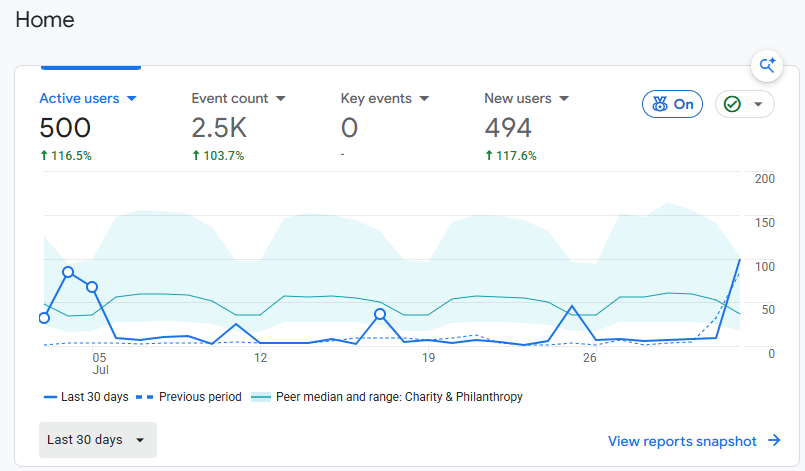Open the Active users metric dropdown
The image size is (805, 471).
click(x=131, y=99)
